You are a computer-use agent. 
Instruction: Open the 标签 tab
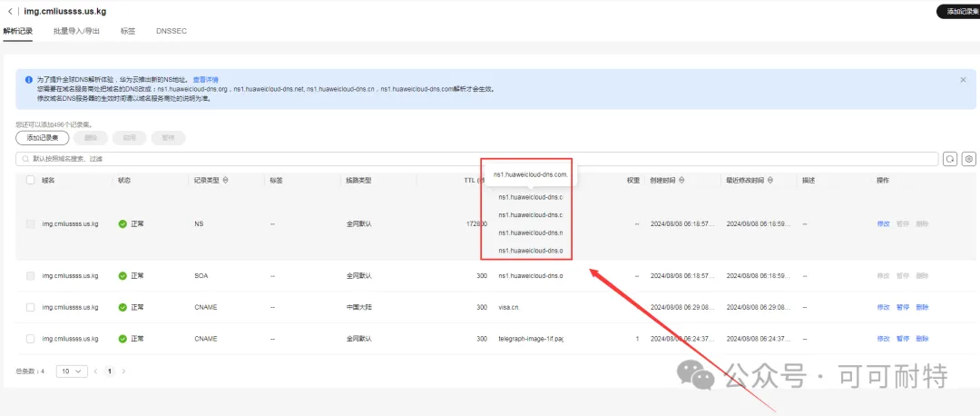click(x=128, y=31)
